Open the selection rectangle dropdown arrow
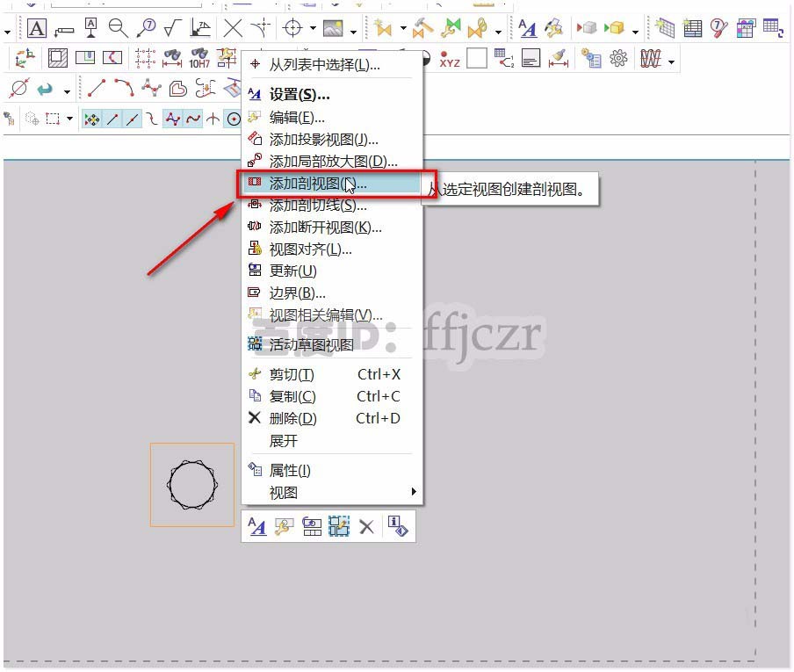The image size is (794, 672). 69,119
